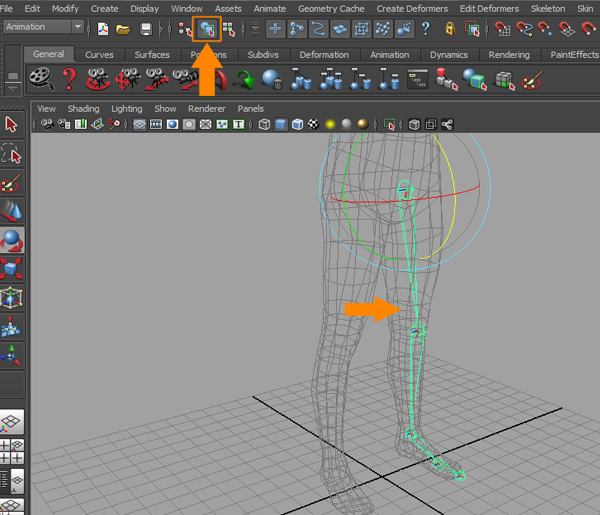Image resolution: width=600 pixels, height=515 pixels.
Task: Open the Animate menu
Action: pos(270,8)
